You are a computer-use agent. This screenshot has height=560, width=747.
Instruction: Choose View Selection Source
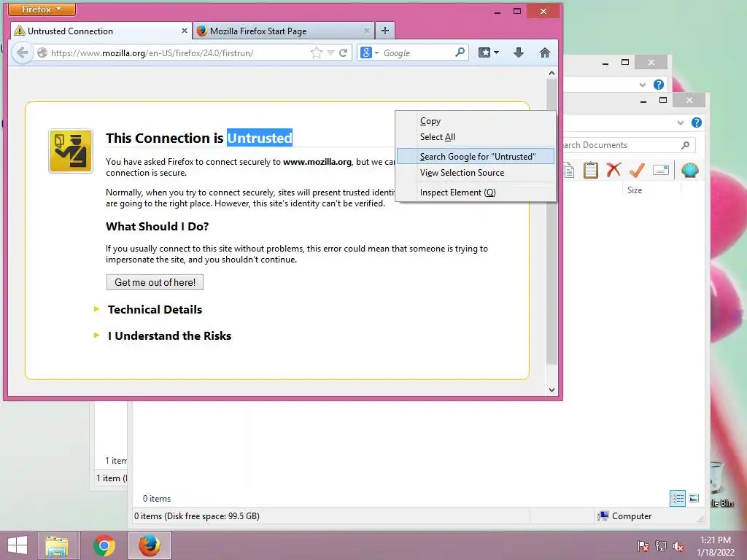point(476,173)
